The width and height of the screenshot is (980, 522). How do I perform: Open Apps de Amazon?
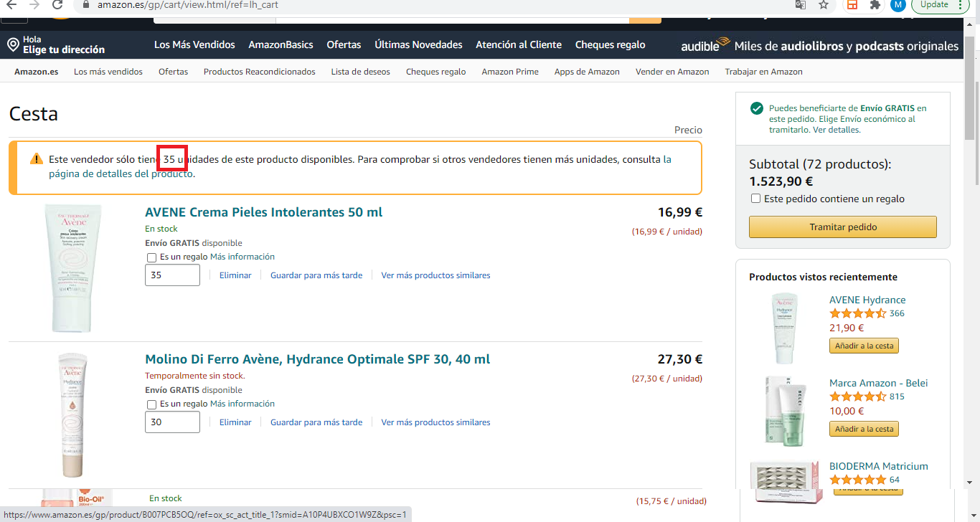click(x=587, y=72)
